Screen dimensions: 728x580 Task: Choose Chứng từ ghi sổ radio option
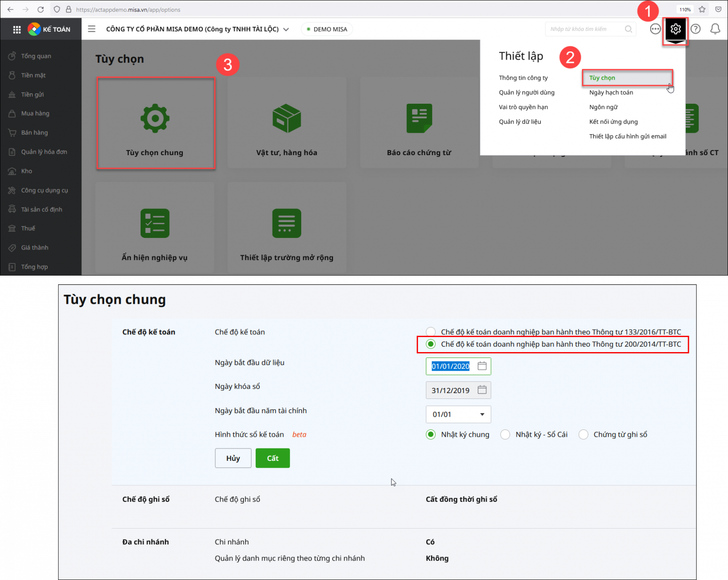point(583,434)
